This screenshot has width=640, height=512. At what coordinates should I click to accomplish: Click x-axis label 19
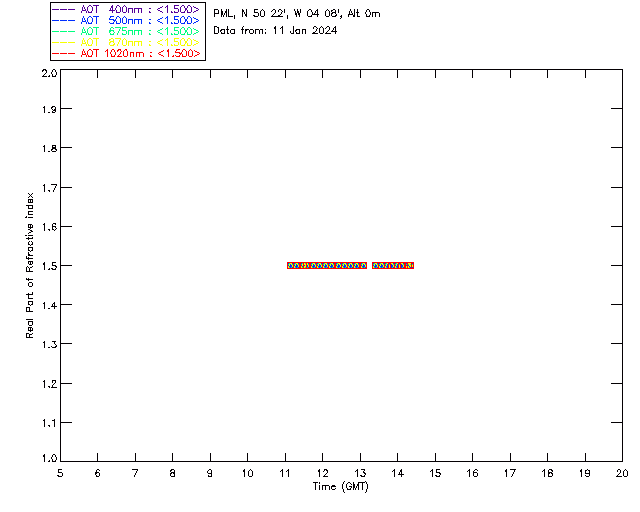tap(585, 473)
